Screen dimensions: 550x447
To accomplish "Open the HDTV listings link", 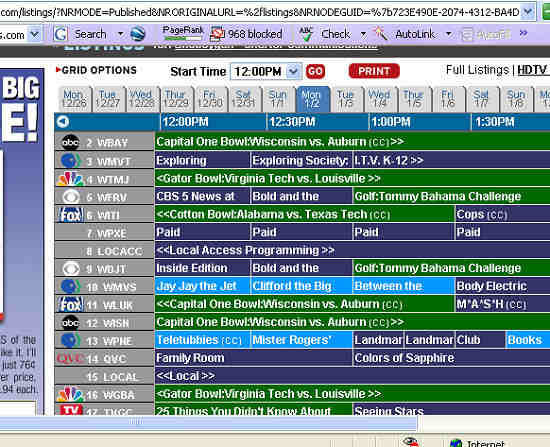I will point(532,70).
